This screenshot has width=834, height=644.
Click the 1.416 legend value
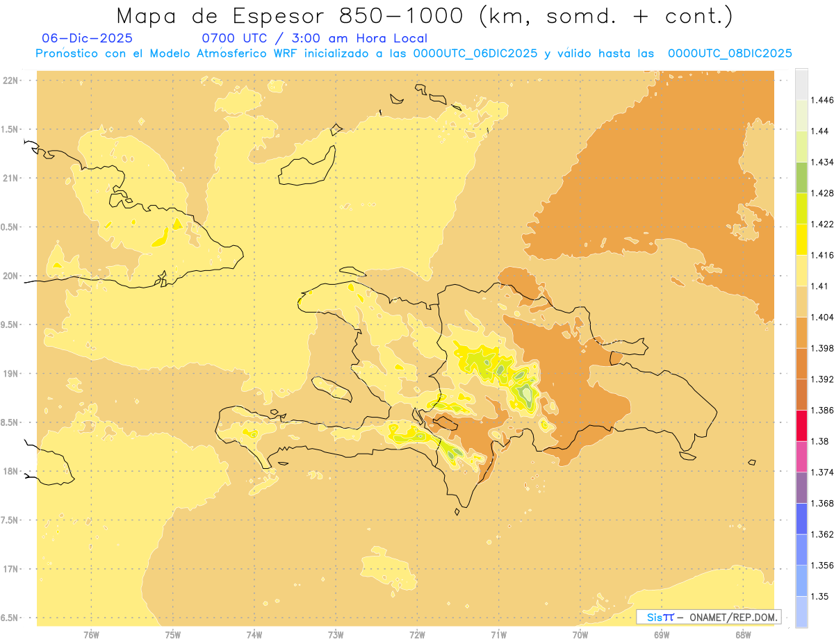tap(822, 255)
